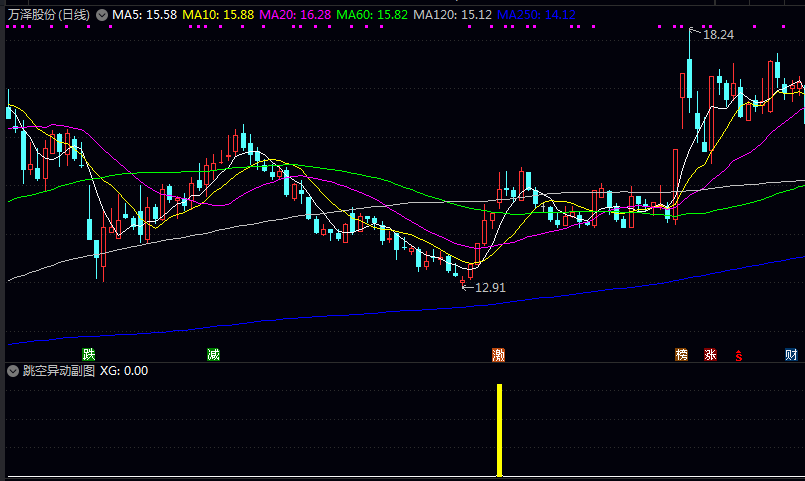Click the 12.91 low price annotation
This screenshot has width=805, height=481.
pos(490,287)
